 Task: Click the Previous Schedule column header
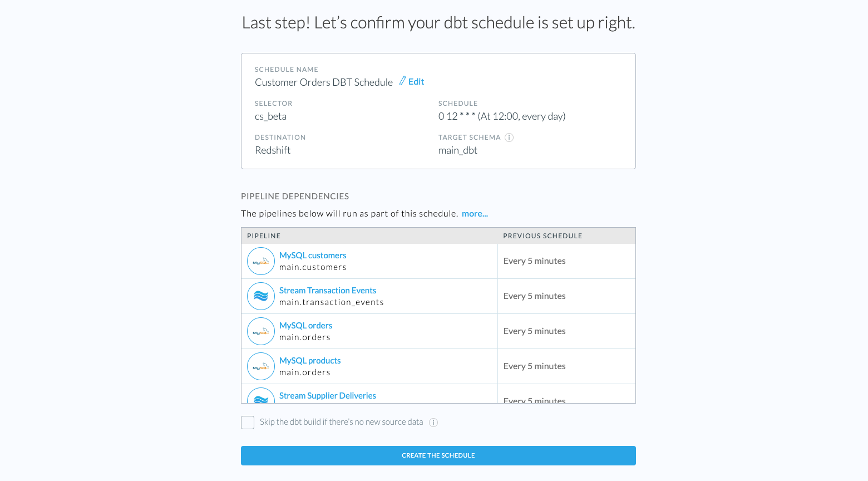(x=542, y=236)
